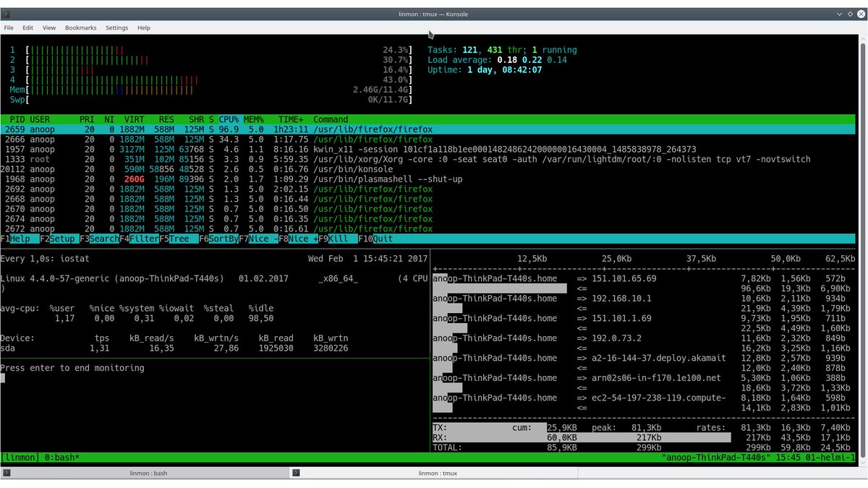Select firefox process row PID 2659
Image resolution: width=868 pixels, height=488 pixels.
pyautogui.click(x=427, y=129)
